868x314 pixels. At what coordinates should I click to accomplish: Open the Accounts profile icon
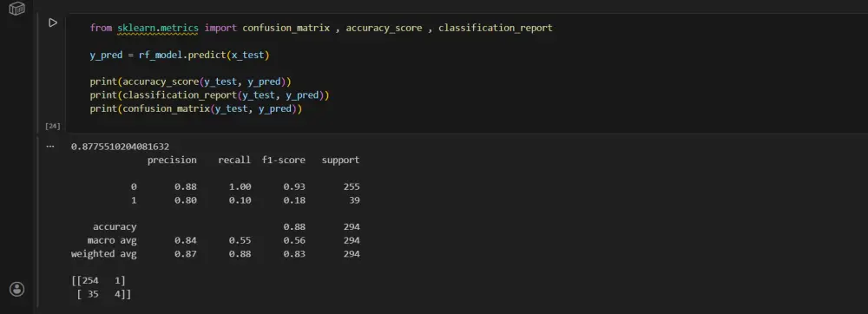(x=17, y=289)
